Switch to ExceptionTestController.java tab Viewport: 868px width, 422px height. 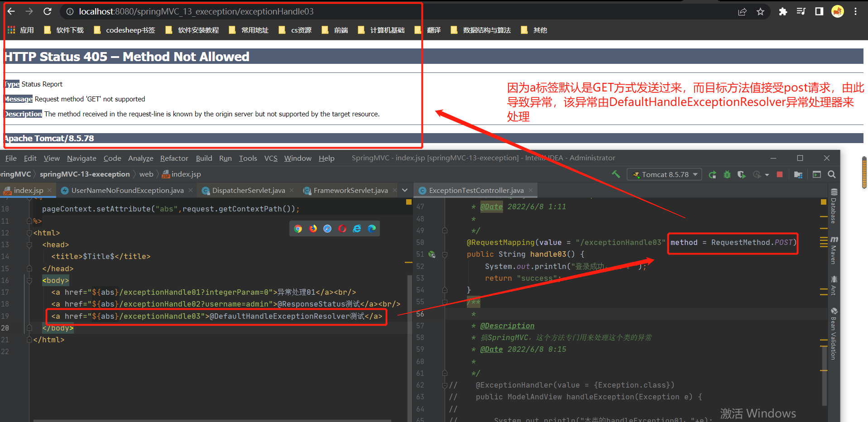coord(476,190)
